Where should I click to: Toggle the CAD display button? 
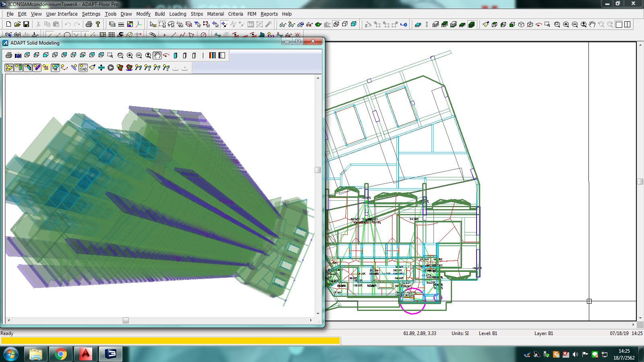coord(83,68)
